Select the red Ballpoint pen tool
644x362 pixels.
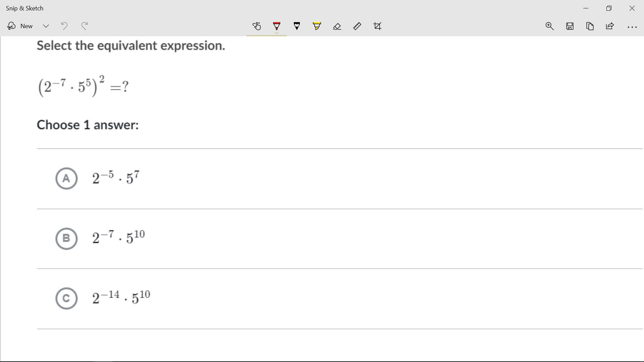point(277,25)
